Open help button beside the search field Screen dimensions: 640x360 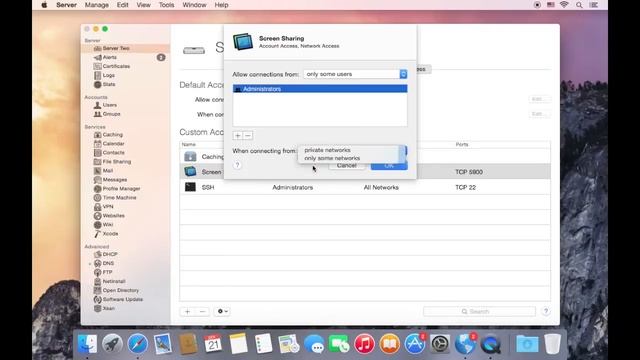546,311
